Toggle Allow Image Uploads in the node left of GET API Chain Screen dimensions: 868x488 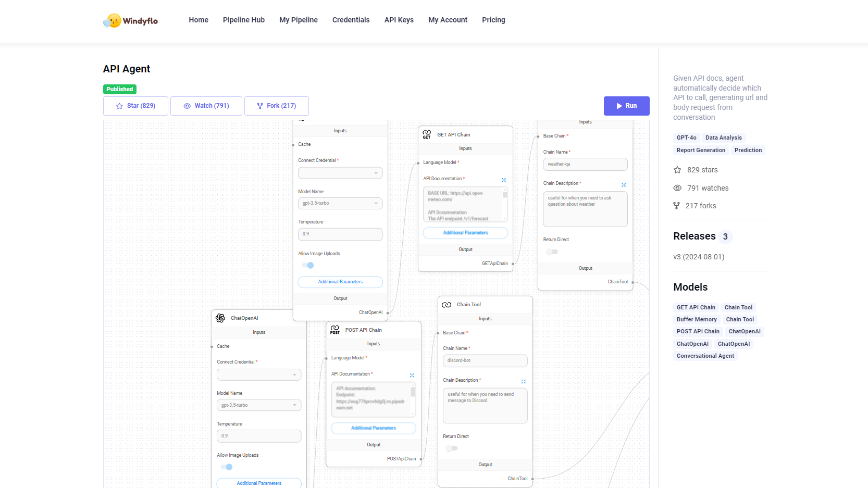(x=308, y=265)
